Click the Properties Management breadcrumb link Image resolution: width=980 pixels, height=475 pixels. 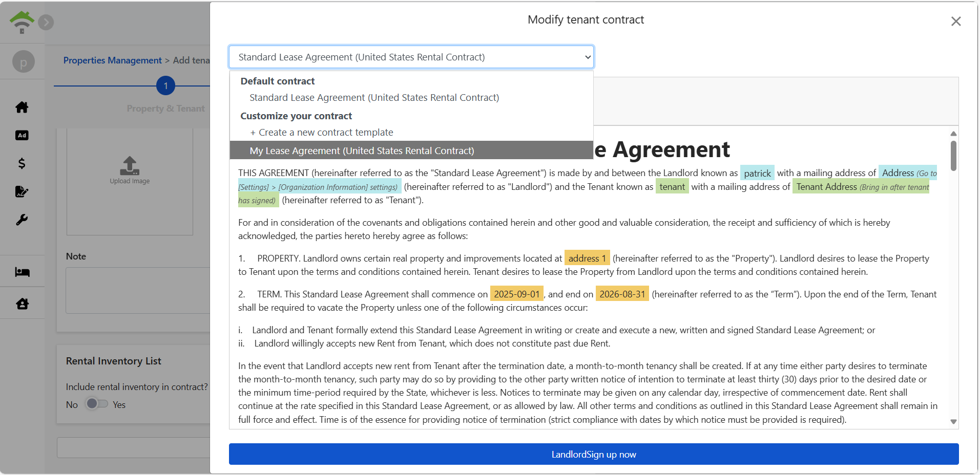(x=112, y=60)
